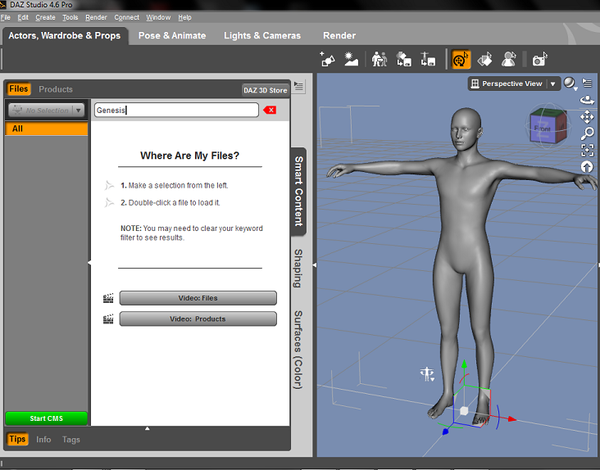Click film icon beside Video: Files
This screenshot has width=600, height=470.
[x=108, y=298]
